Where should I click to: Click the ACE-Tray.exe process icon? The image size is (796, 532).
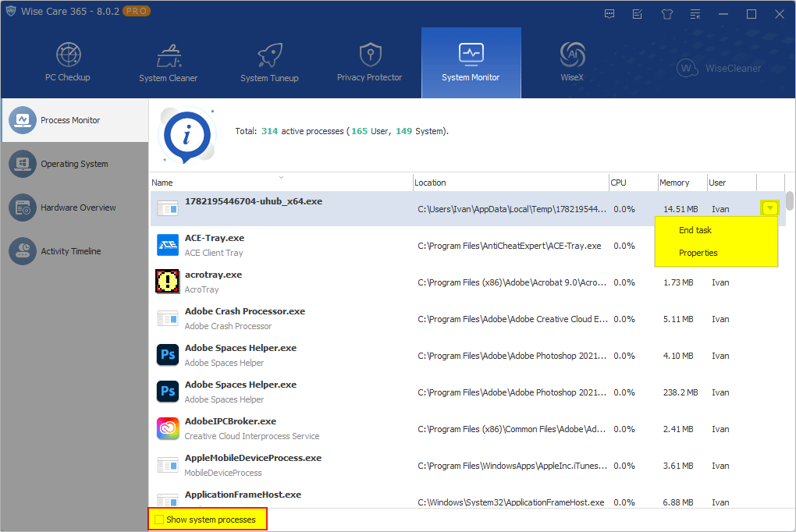(168, 245)
